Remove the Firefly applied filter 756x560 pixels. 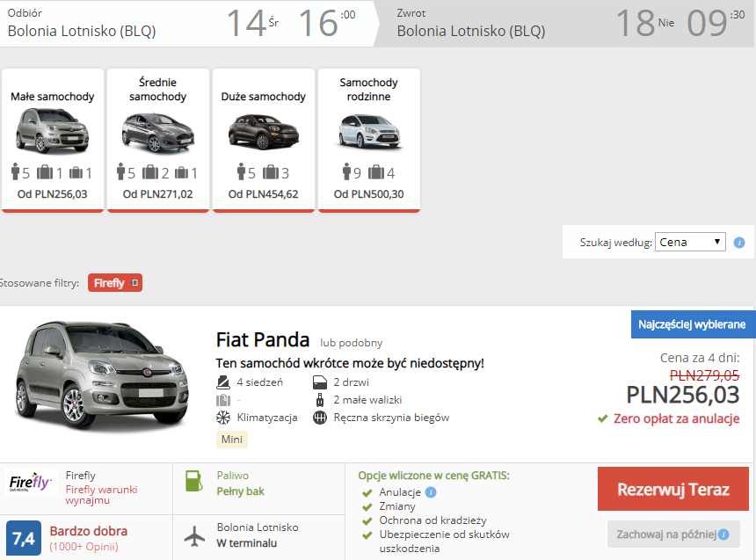click(135, 283)
